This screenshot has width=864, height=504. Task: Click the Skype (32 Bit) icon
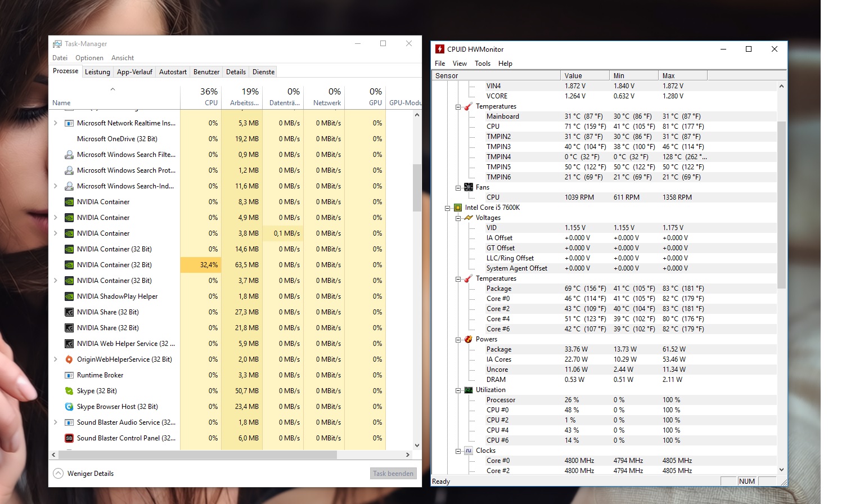69,391
